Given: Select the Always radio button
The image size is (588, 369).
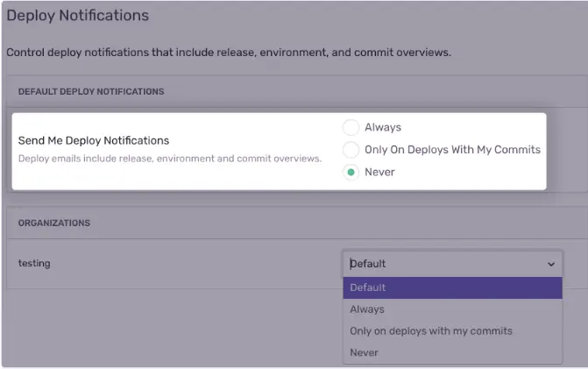Looking at the screenshot, I should 351,128.
